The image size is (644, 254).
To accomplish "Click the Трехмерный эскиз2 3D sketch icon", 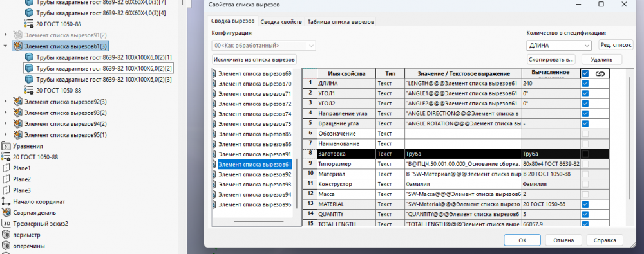I will click(x=6, y=224).
